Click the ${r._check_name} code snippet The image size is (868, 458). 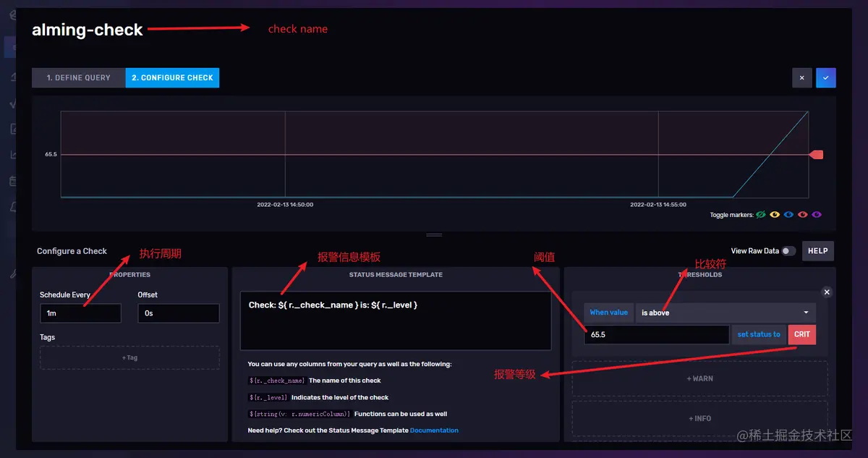(x=277, y=381)
